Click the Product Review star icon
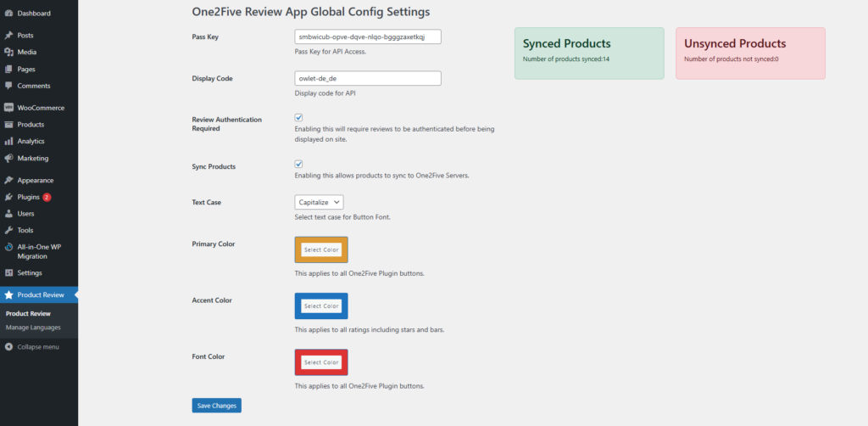868x426 pixels. pyautogui.click(x=8, y=295)
